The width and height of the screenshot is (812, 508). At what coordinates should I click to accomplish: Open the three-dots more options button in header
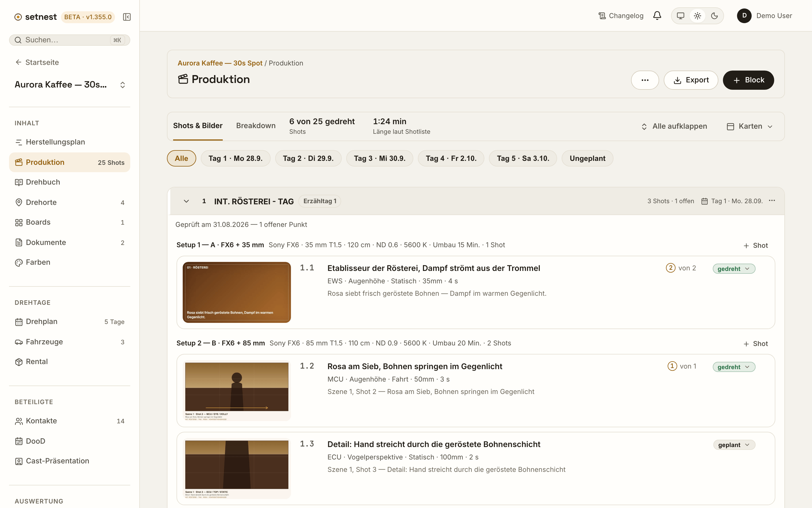[645, 80]
